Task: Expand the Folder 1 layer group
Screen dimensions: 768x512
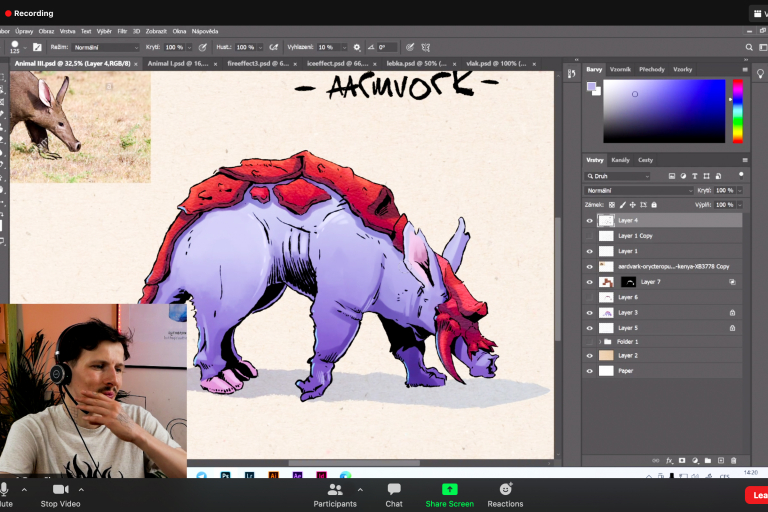Action: click(599, 342)
